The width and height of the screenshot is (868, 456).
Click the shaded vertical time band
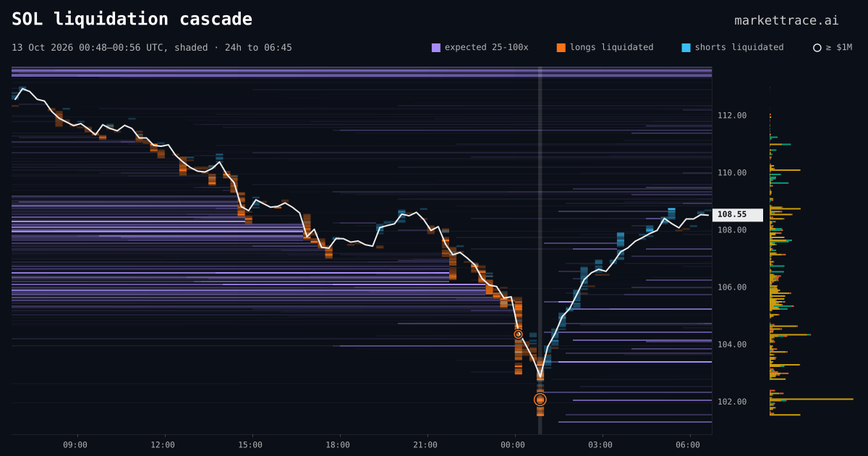540,250
